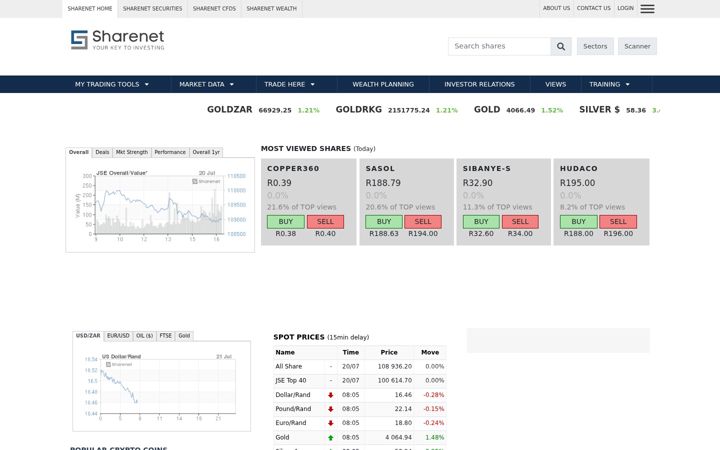Click the magnifier search button
The height and width of the screenshot is (450, 720).
(561, 46)
